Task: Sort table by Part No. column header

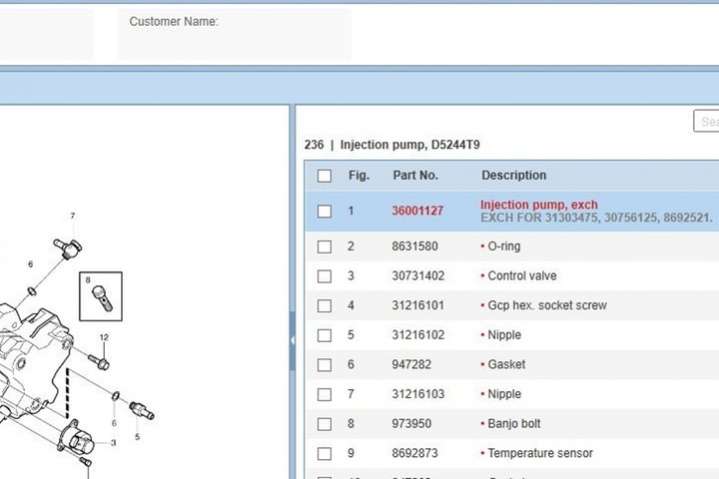Action: (415, 175)
